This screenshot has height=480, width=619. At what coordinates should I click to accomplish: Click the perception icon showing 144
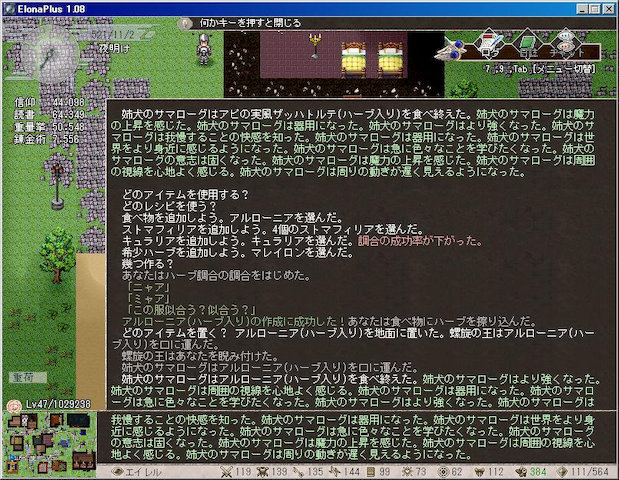pos(335,472)
